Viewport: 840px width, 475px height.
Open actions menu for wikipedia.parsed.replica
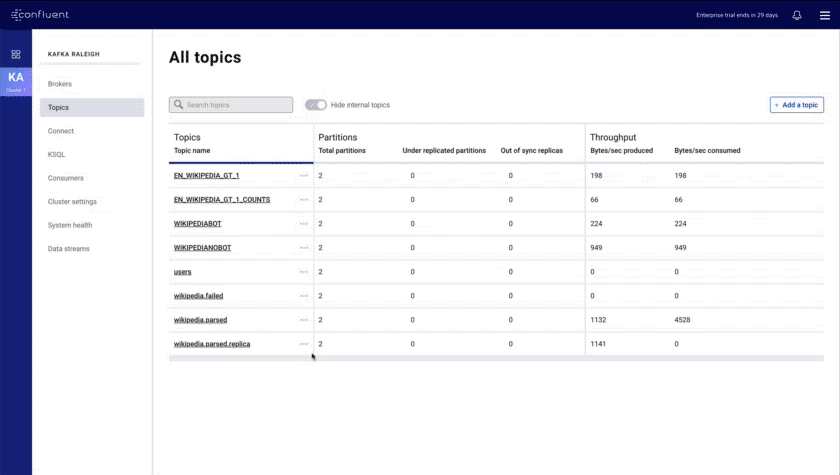point(304,344)
